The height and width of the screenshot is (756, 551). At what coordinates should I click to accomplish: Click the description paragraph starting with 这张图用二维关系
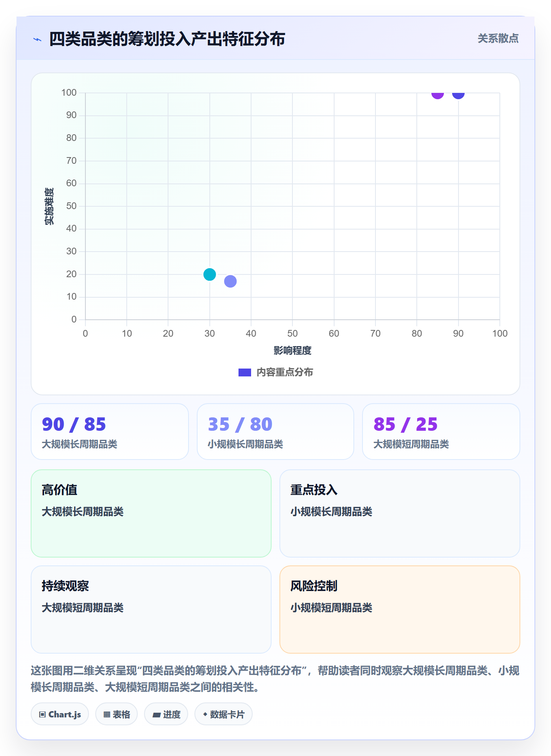pos(275,679)
